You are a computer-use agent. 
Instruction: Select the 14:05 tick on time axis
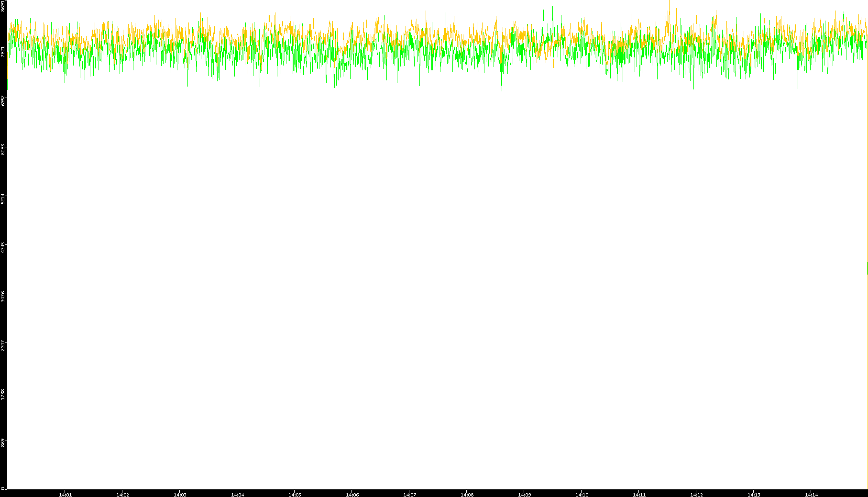click(295, 494)
